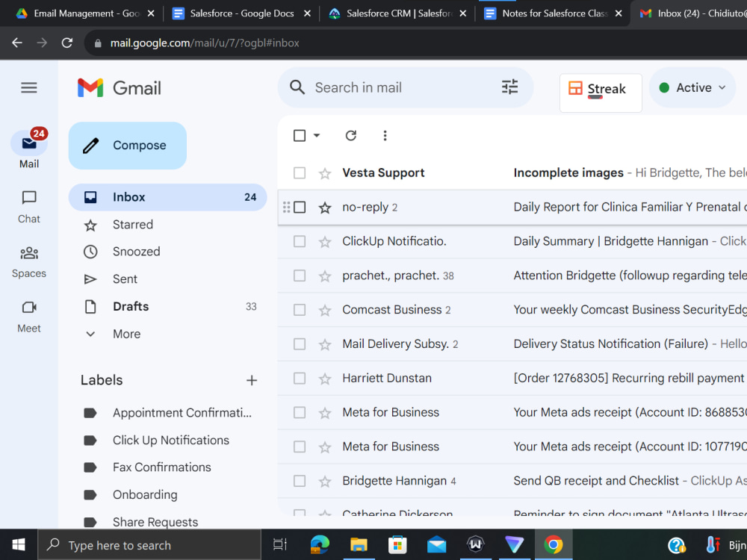Open Microsoft Edge from taskbar
This screenshot has height=560, width=747.
320,545
